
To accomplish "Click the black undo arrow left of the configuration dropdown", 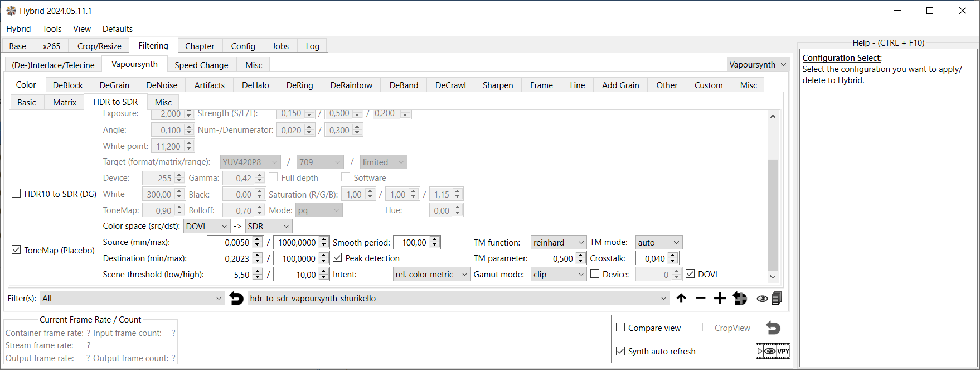I will 236,299.
